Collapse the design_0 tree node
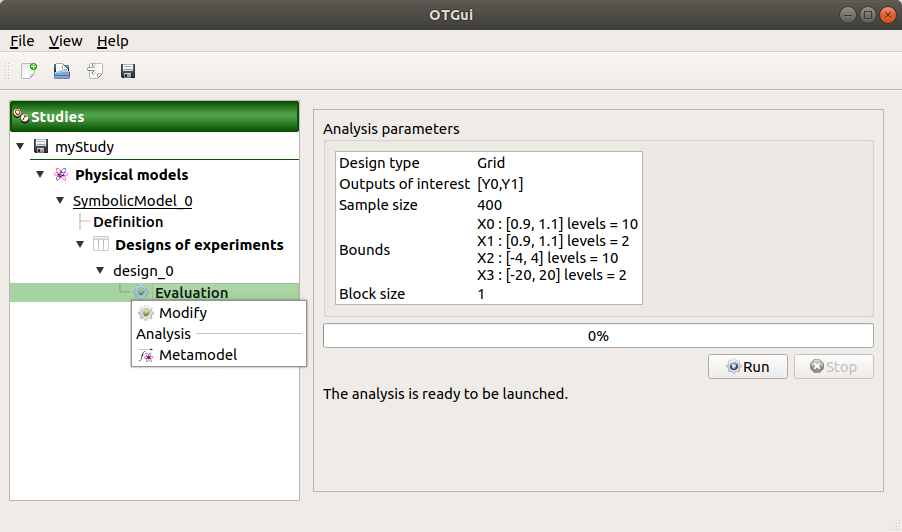Viewport: 902px width, 532px height. point(100,271)
